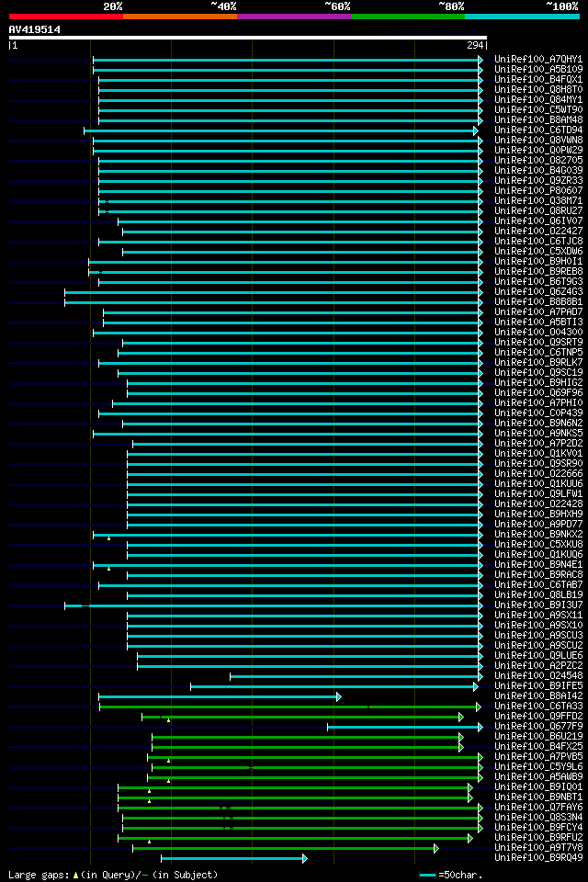This screenshot has width=588, height=882.
Task: Click the short cyan bar for UniRef100_B8AI42
Action: tap(220, 697)
